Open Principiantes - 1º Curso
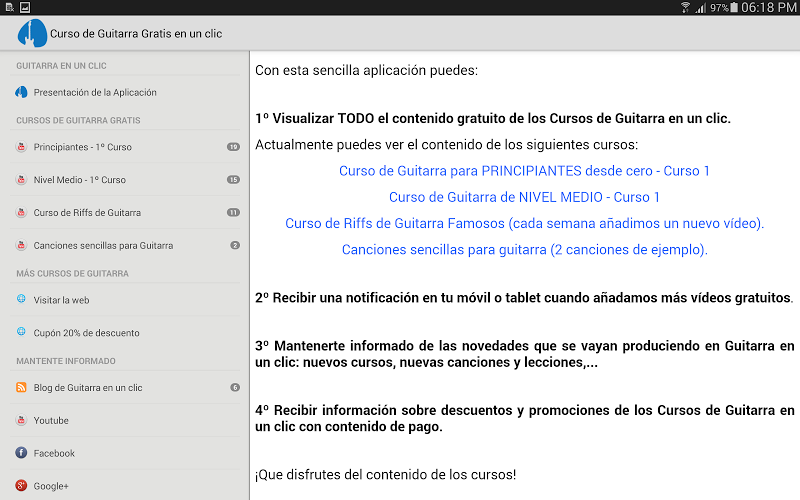 [x=125, y=147]
